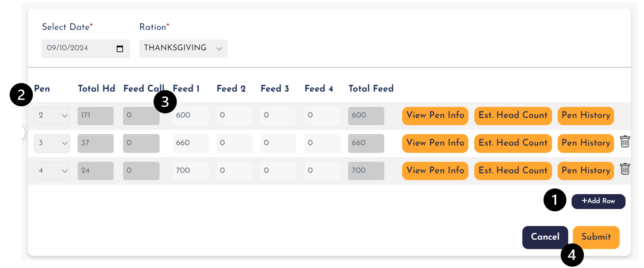Select Feed 1 field containing 660
Screen dimensions: 644x268
191,143
